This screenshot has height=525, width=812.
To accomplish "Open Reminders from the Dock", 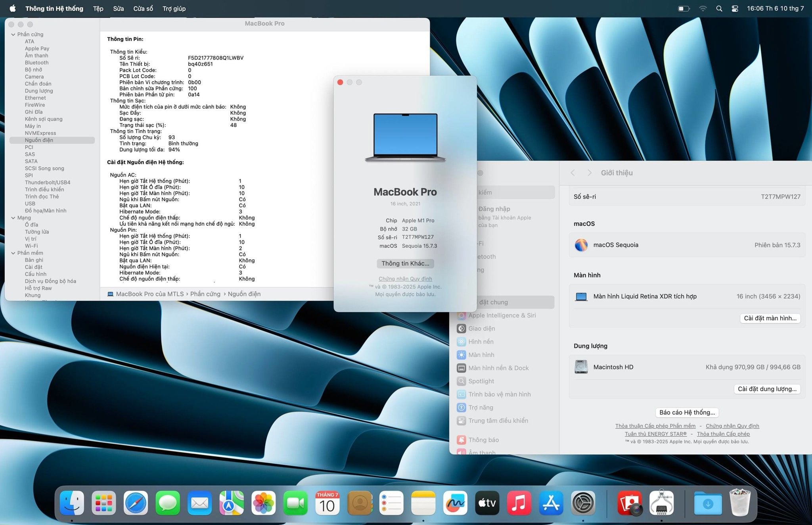I will pyautogui.click(x=391, y=503).
